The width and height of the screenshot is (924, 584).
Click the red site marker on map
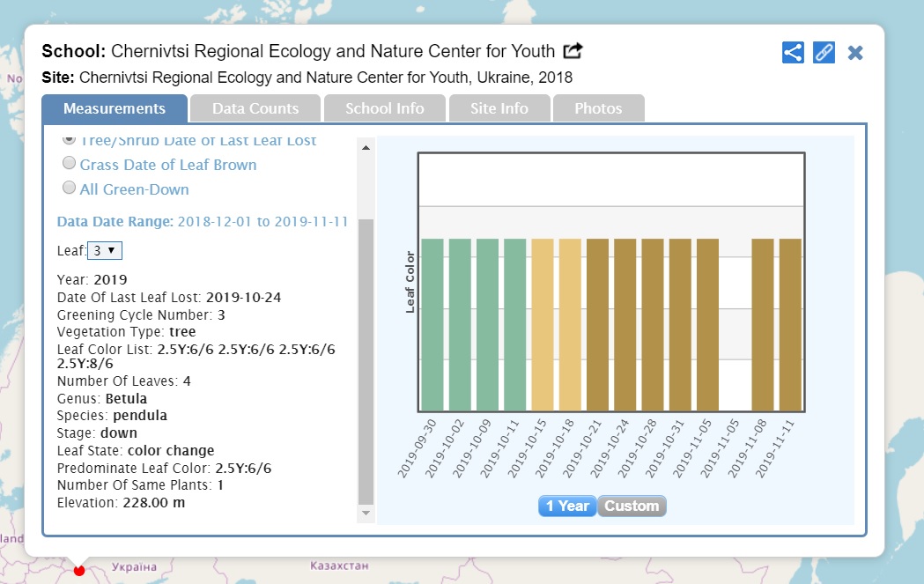click(x=79, y=570)
